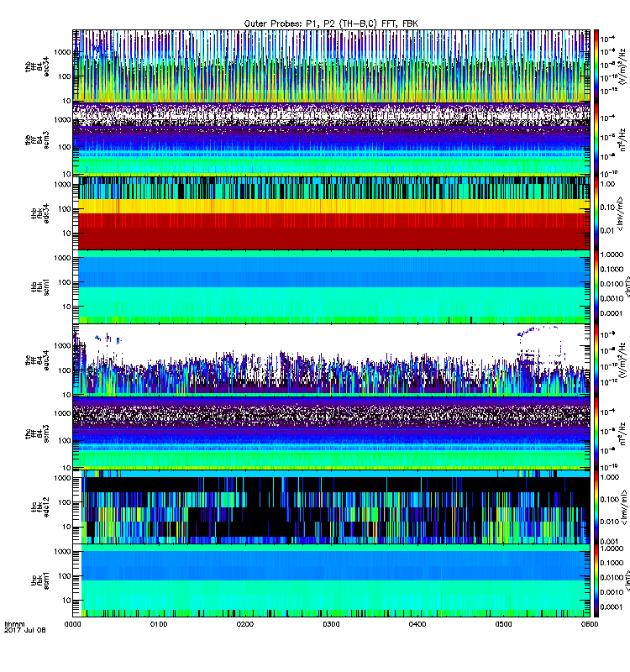Screen dimensions: 630x672
Task: Click the <|mV/m|> unit label of thb edc34
Action: click(x=621, y=214)
